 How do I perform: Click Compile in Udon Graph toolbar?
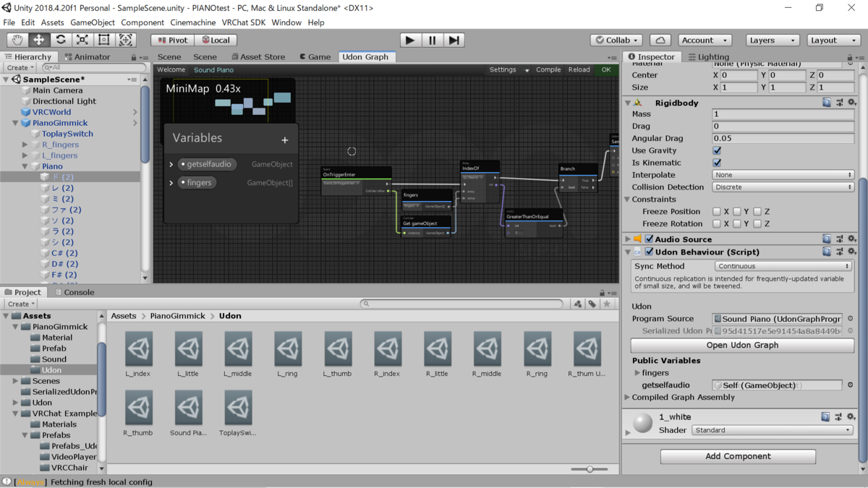point(548,70)
